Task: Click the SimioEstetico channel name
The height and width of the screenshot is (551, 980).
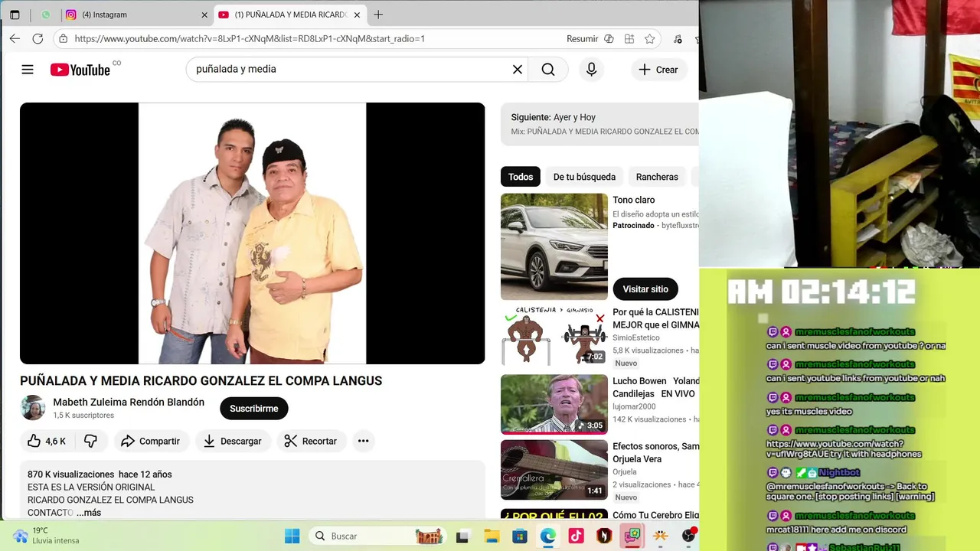Action: coord(636,337)
